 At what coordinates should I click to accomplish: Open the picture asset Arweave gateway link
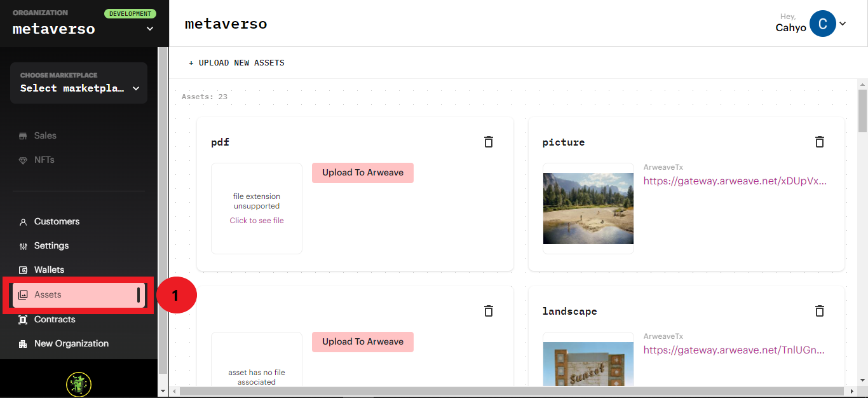click(735, 181)
